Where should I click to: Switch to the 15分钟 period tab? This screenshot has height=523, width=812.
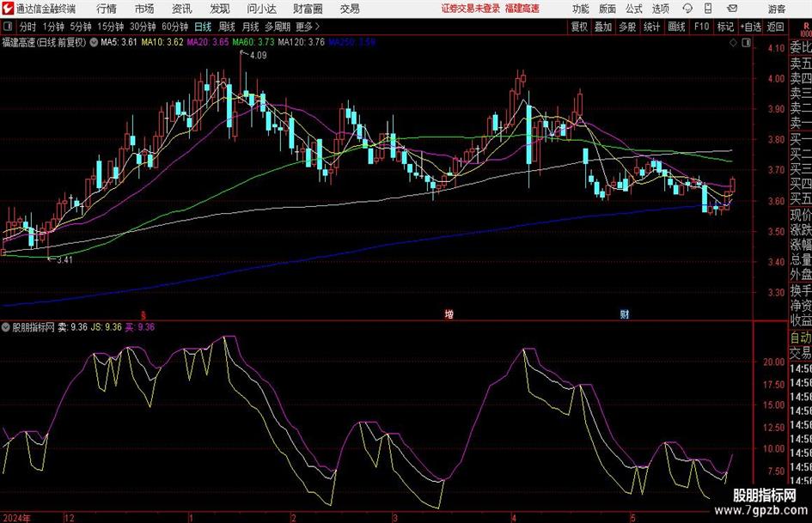pyautogui.click(x=110, y=27)
